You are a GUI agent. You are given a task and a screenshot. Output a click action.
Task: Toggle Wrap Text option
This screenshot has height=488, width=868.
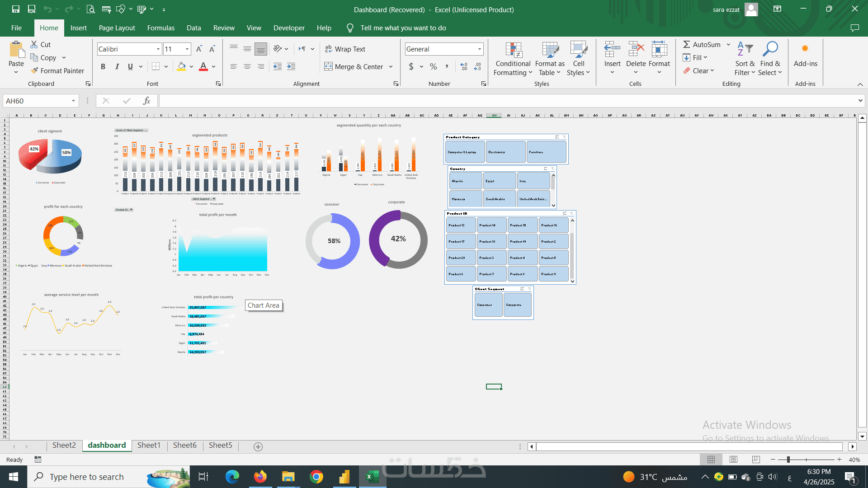345,49
